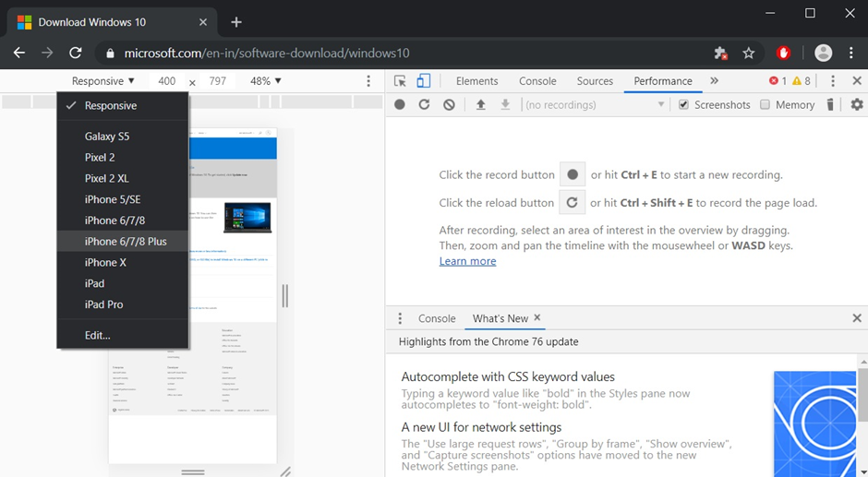Click the load profile upload icon
Screen dimensions: 868x477
(x=480, y=105)
